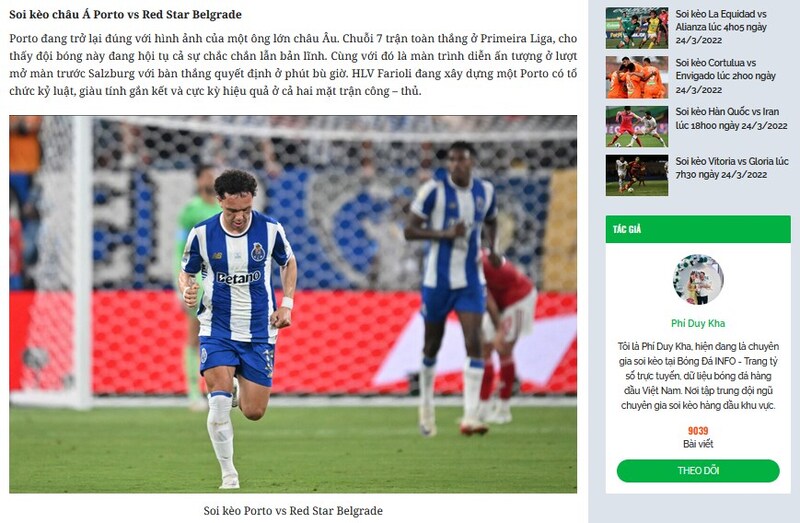The image size is (800, 523).
Task: Open the main Porto match photo
Action: coord(293,304)
